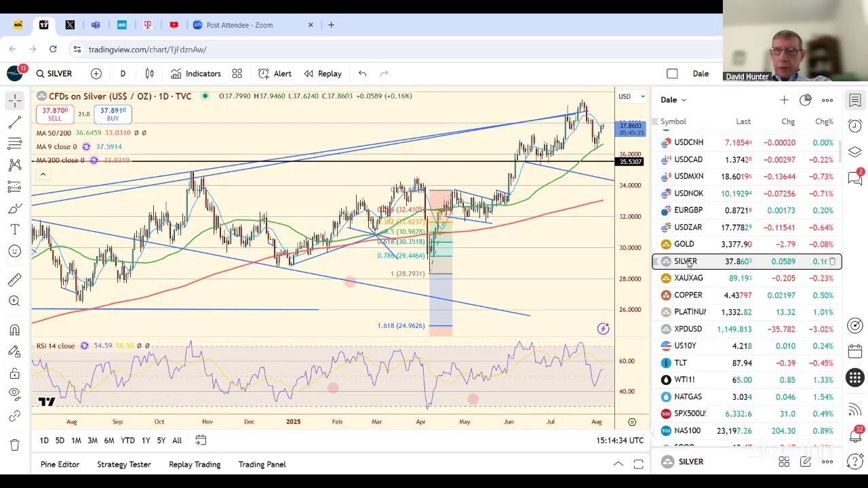Click the compare or add symbol plus icon
This screenshot has height=488, width=868.
pyautogui.click(x=96, y=73)
